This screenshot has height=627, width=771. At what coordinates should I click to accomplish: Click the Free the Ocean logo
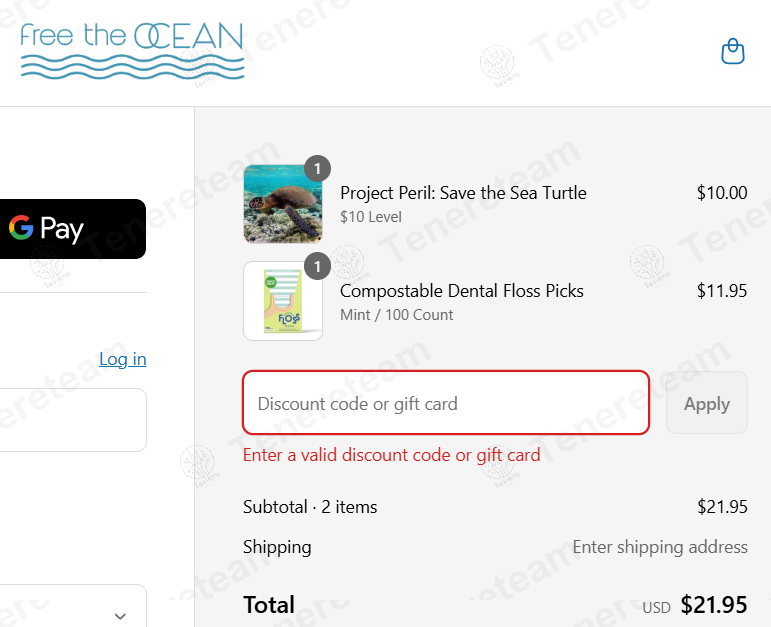[132, 51]
